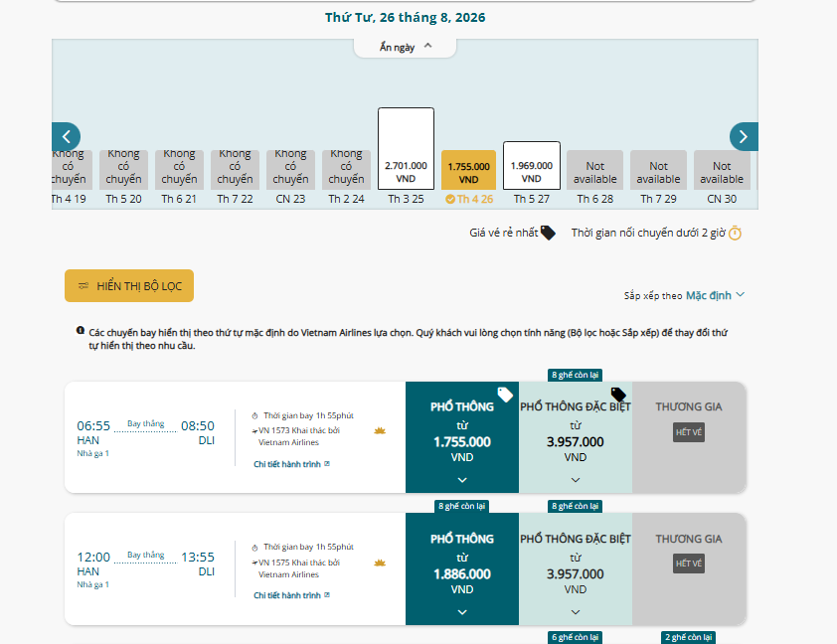Click the cheapest fare tag legend icon

point(548,233)
